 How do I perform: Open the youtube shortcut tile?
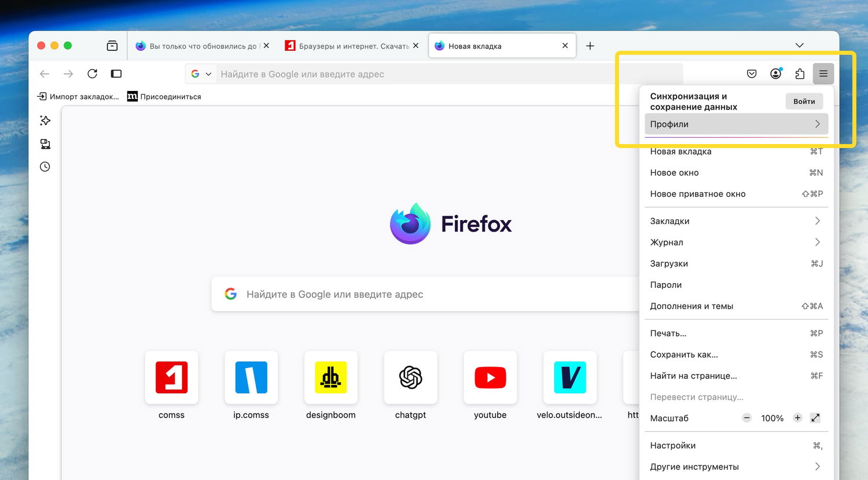coord(490,378)
